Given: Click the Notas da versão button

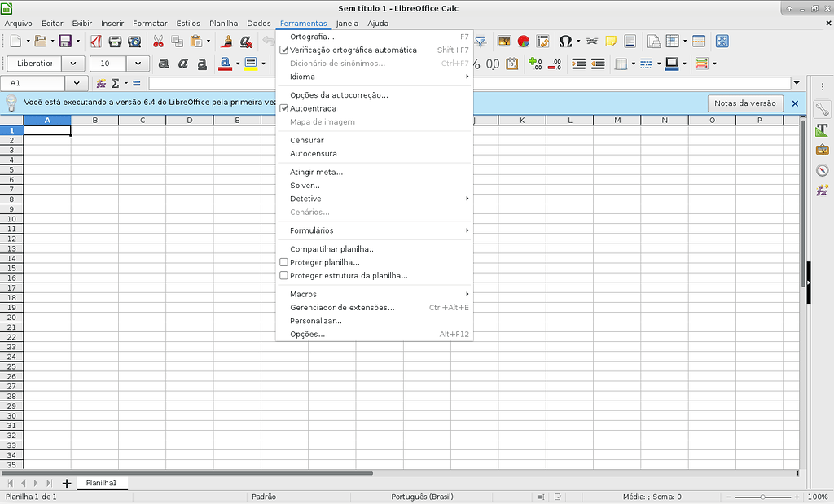Looking at the screenshot, I should [x=744, y=103].
